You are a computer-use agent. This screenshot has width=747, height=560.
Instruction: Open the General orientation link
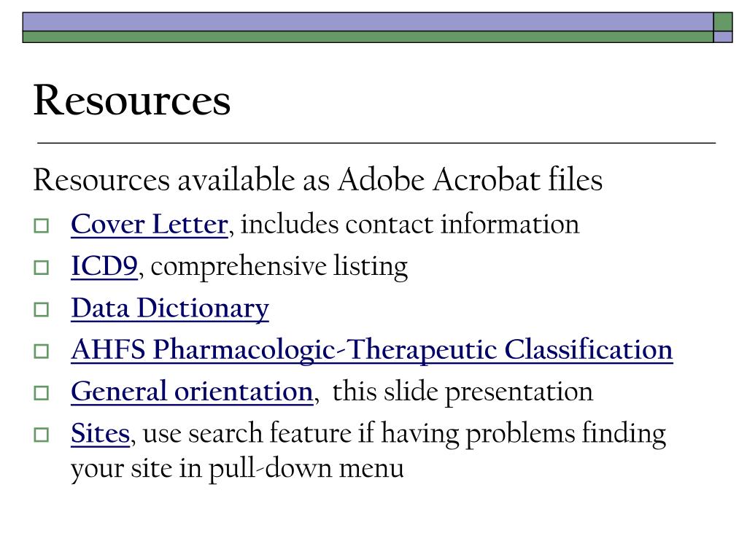point(192,392)
